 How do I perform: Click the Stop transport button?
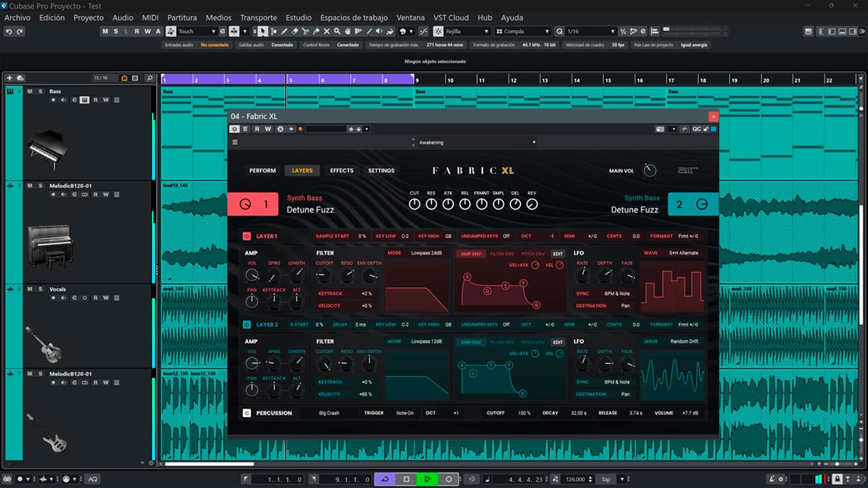click(407, 479)
